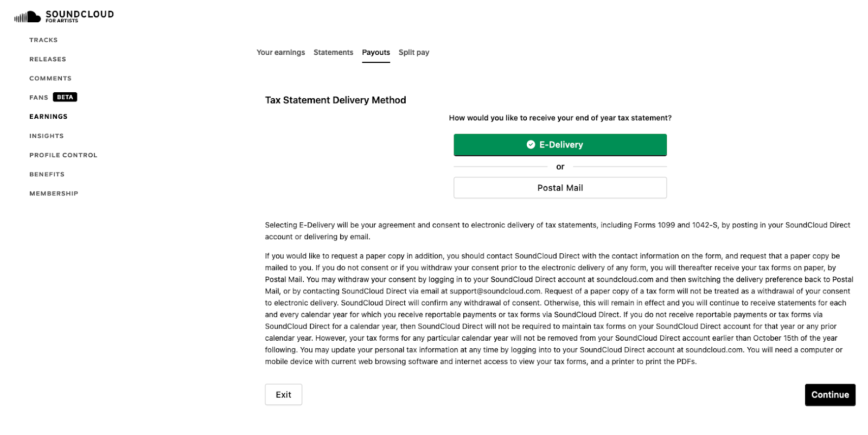Click the Exit button

point(283,394)
